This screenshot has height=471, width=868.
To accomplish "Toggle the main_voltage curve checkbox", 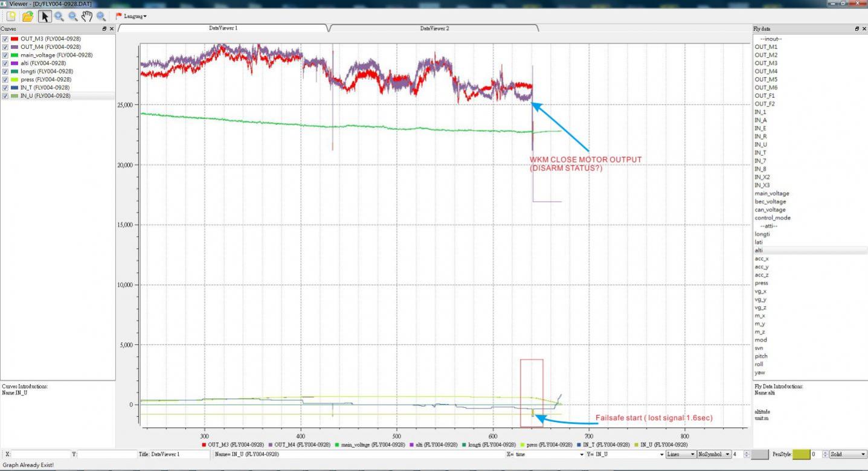I will click(x=5, y=55).
